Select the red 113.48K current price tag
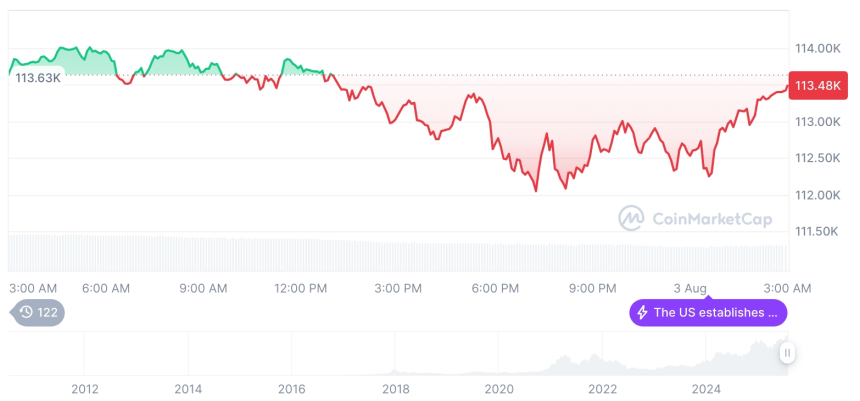This screenshot has width=860, height=401. pyautogui.click(x=813, y=85)
